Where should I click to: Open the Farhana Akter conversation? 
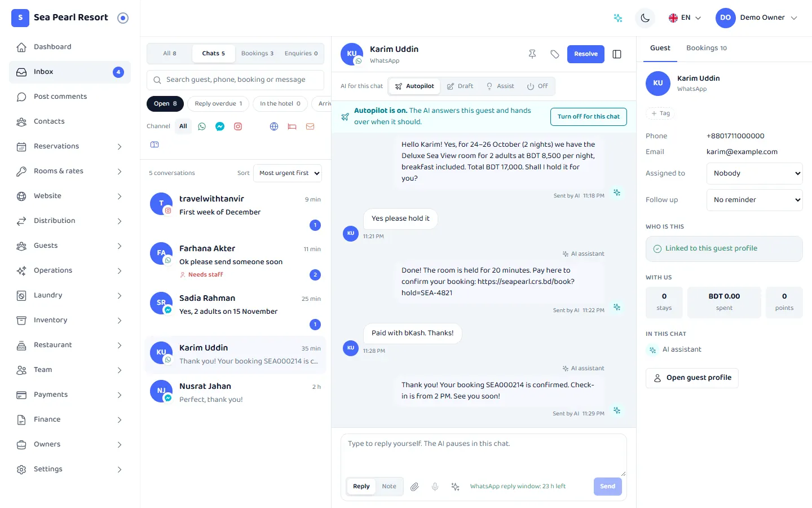(236, 261)
